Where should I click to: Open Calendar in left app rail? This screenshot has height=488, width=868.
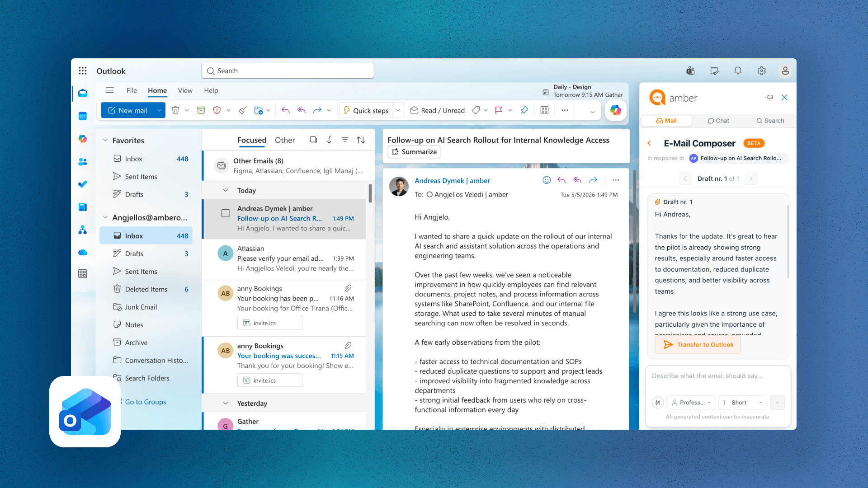pyautogui.click(x=83, y=116)
